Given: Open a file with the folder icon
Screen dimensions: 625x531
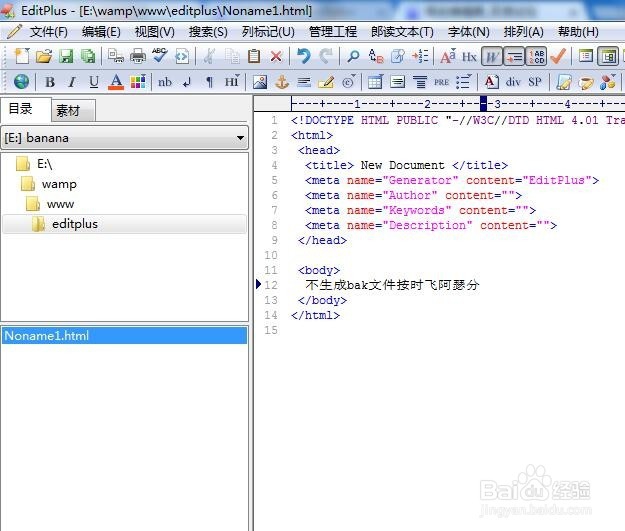Looking at the screenshot, I should (x=44, y=56).
